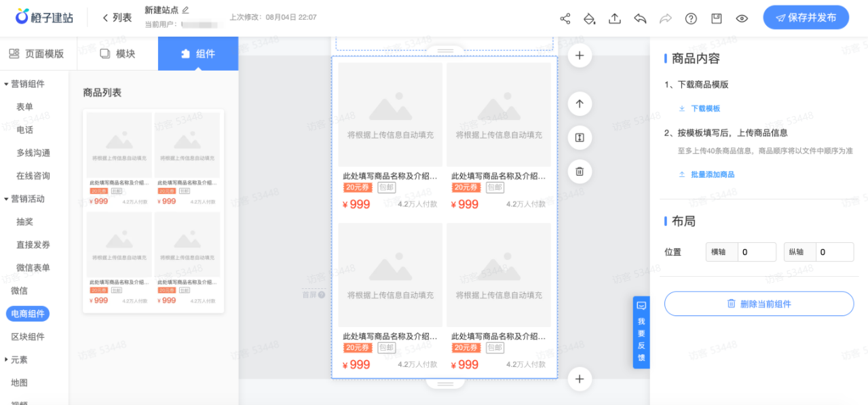
Task: Open the help question mark icon
Action: point(691,18)
